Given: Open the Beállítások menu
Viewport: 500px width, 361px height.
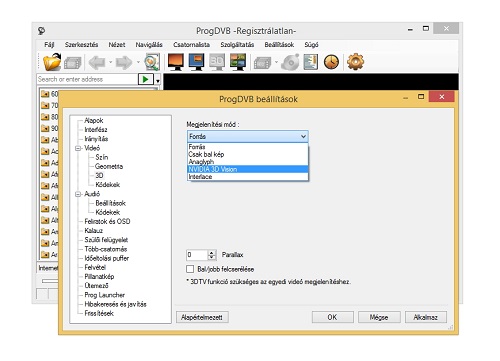Looking at the screenshot, I should click(279, 45).
